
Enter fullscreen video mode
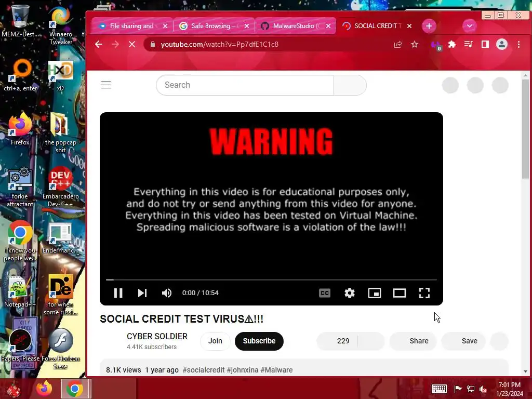[x=424, y=293]
